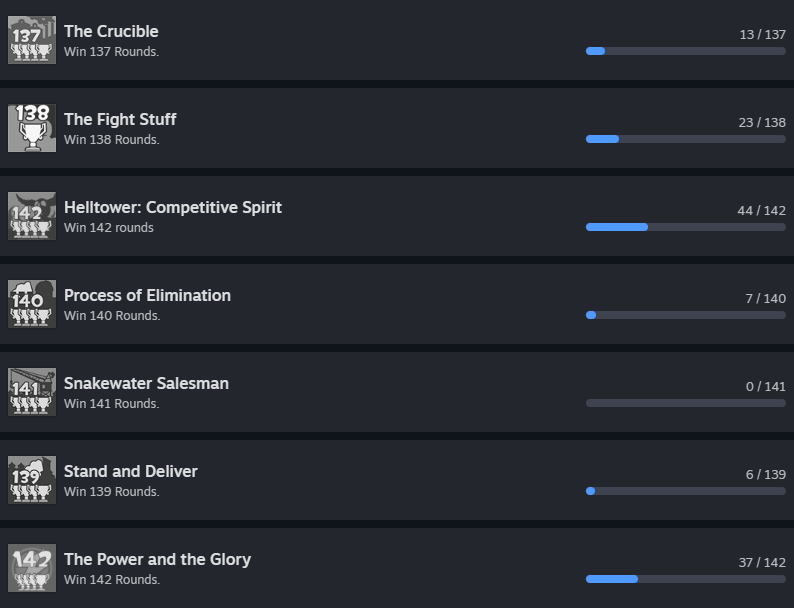794x608 pixels.
Task: Click the "Win 139 Rounds." description
Action: 112,492
